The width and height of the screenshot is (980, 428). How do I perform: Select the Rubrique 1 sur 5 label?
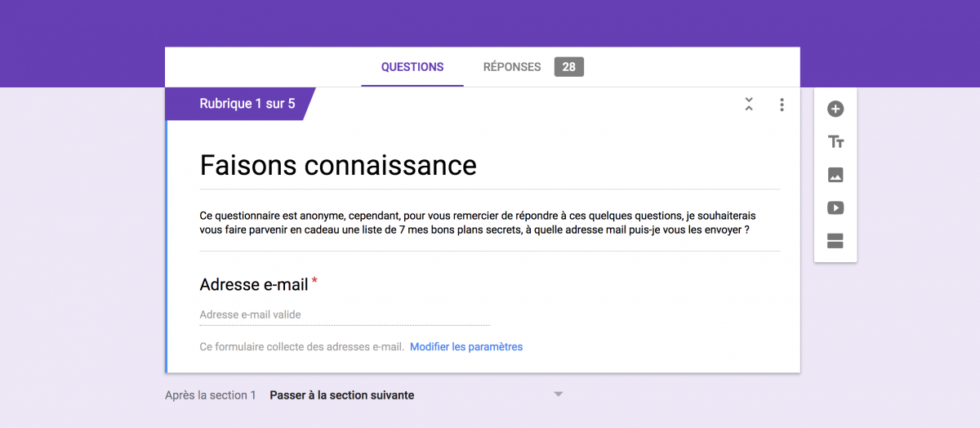(x=247, y=104)
